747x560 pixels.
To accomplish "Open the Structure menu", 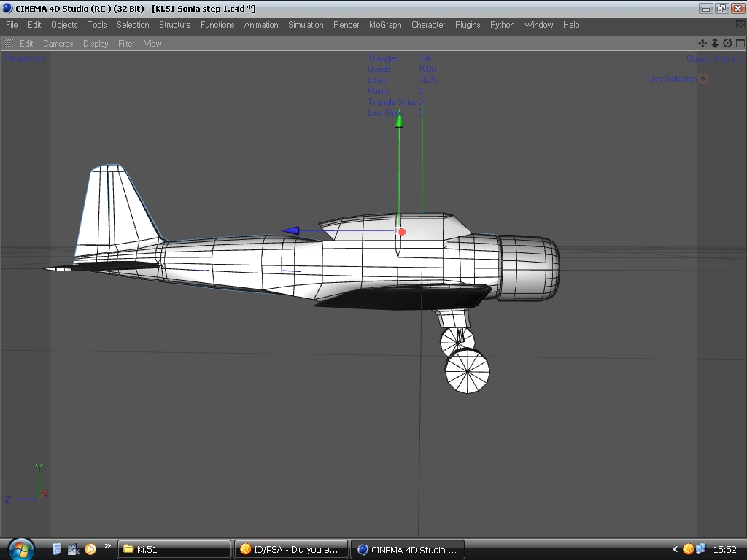I will (x=174, y=25).
